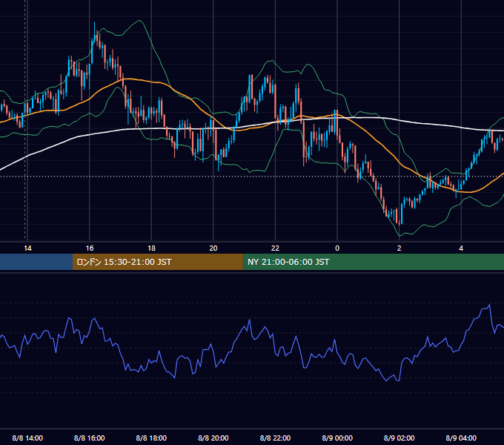Click the hour label 22 on the time axis
The image size is (504, 445).
[x=275, y=248]
